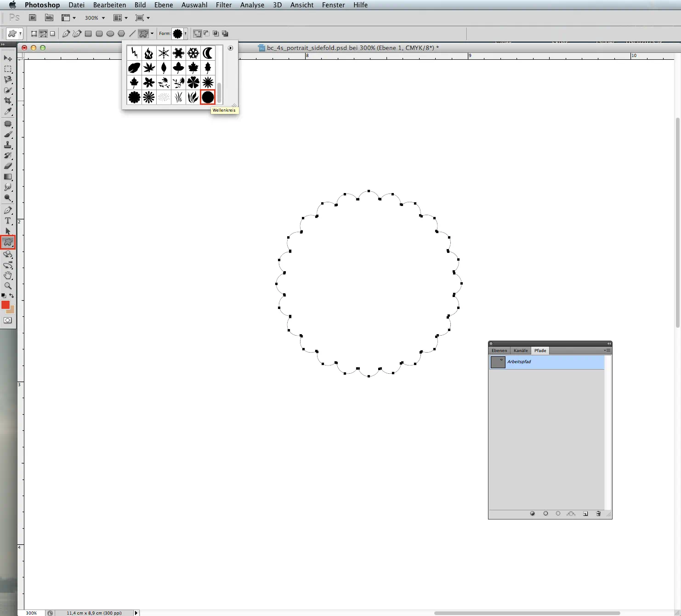The width and height of the screenshot is (681, 616).
Task: Activate the Hand tool
Action: [x=8, y=275]
